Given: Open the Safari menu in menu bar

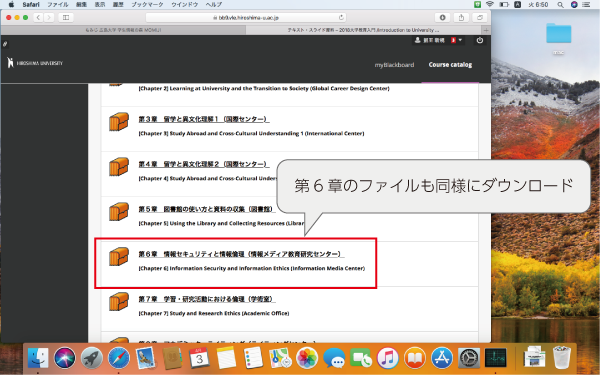Looking at the screenshot, I should [x=31, y=5].
